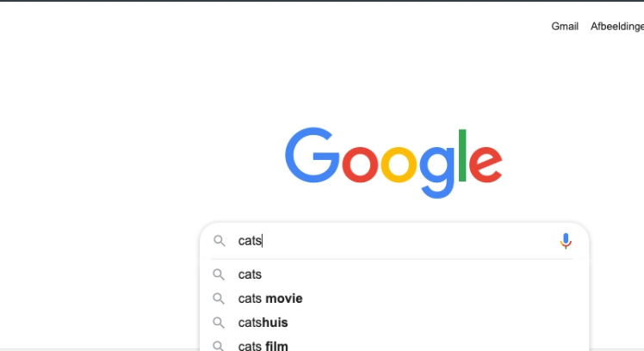Select the "cats" autocomplete suggestion
The image size is (644, 351).
250,274
